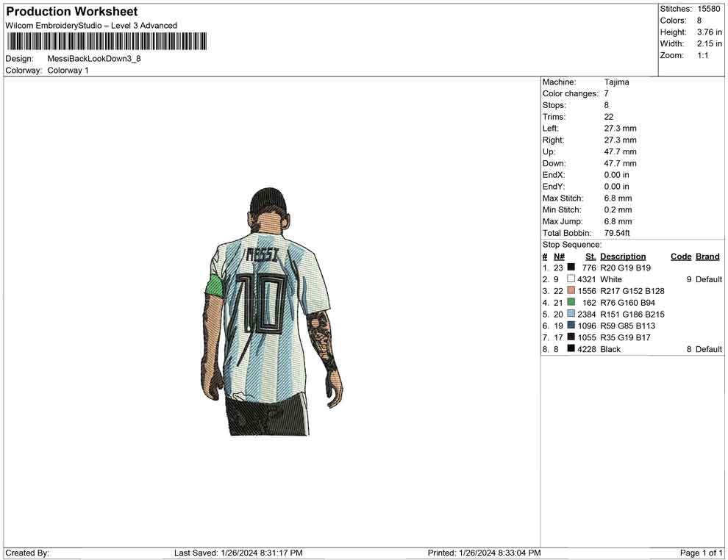Click the 'Left:' label
This screenshot has width=728, height=560.
pos(551,128)
